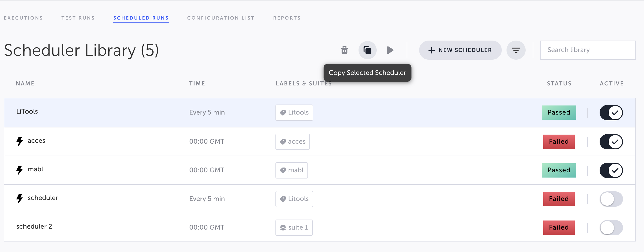
Task: Click the lightning bolt beside mabl
Action: (20, 170)
